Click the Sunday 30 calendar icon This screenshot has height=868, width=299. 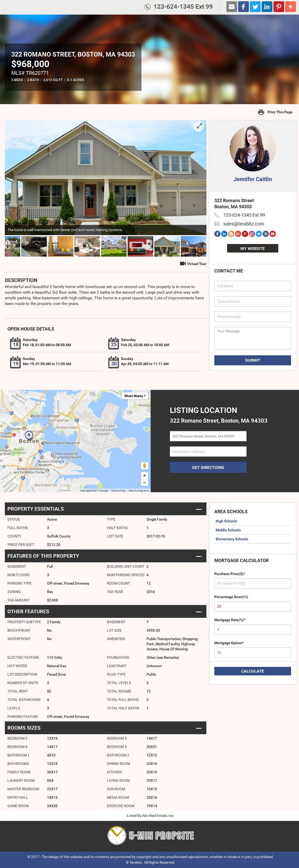tap(114, 362)
